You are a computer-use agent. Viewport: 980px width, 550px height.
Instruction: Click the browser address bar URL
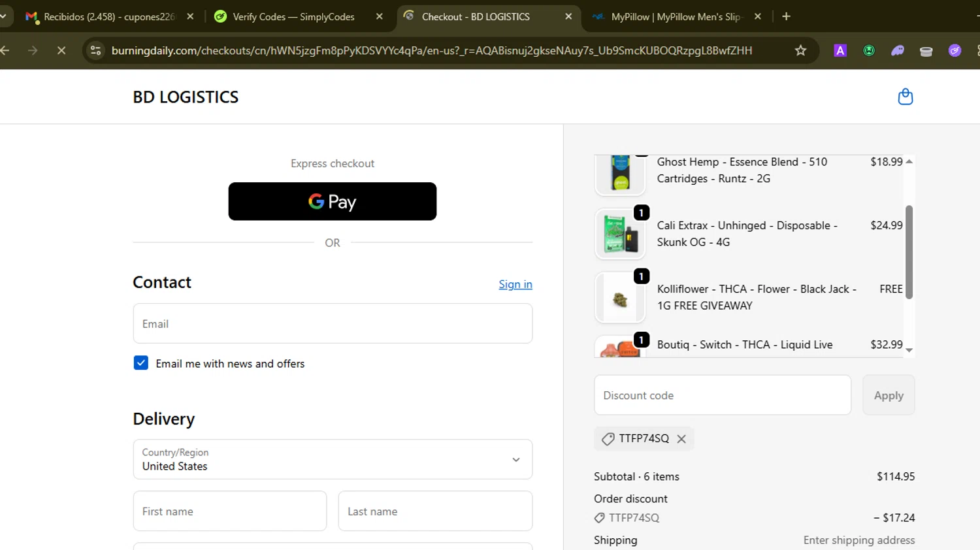pos(431,50)
